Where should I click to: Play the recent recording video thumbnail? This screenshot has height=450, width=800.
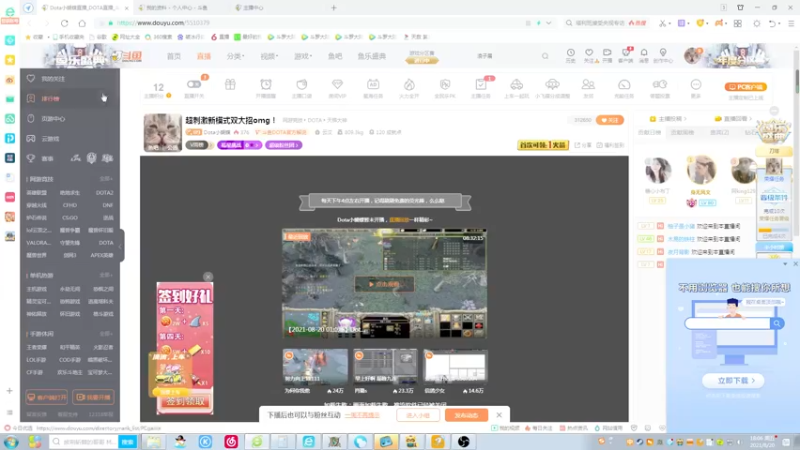(x=384, y=284)
